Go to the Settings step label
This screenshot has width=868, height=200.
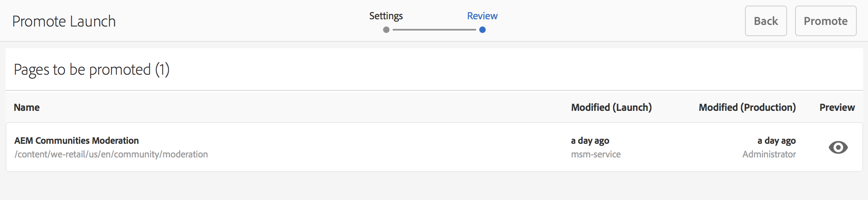point(386,16)
